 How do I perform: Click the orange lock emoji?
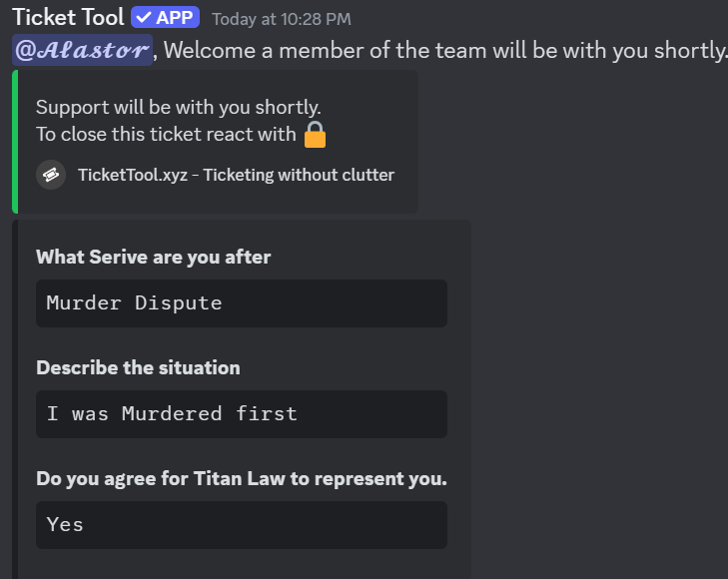(315, 135)
